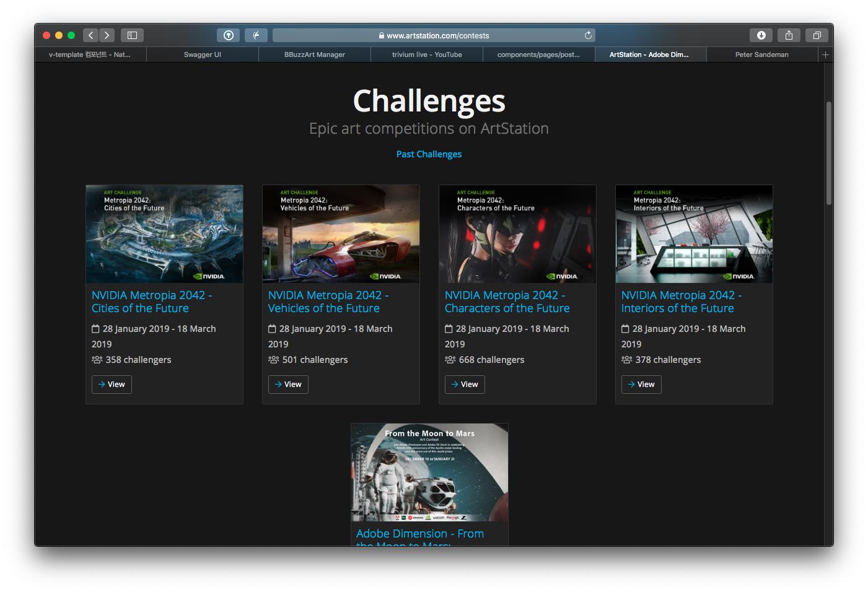Switch to the BBuzzArt Manager tab
The height and width of the screenshot is (592, 868).
point(315,54)
